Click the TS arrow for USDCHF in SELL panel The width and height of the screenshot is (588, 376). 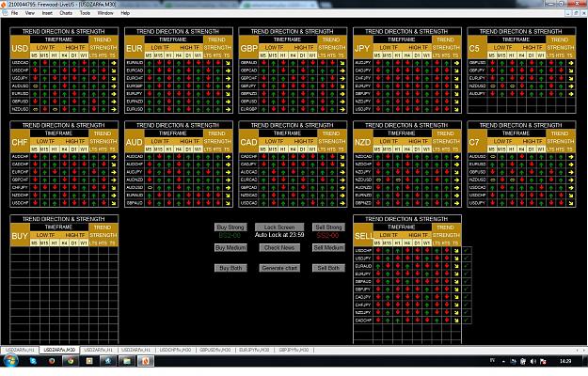[456, 251]
